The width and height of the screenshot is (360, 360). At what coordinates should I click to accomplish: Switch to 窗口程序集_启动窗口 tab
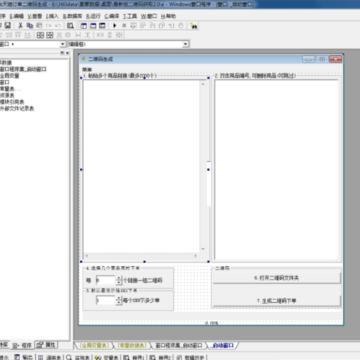coord(179,345)
